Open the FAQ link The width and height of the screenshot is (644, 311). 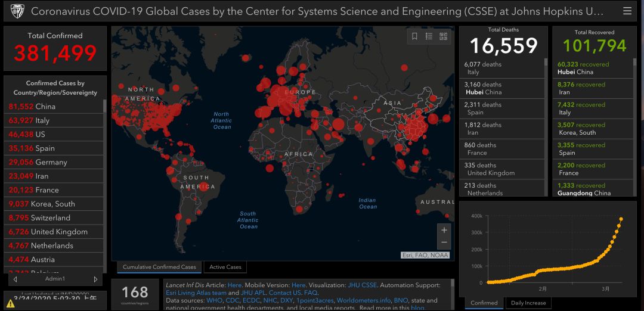coord(311,293)
